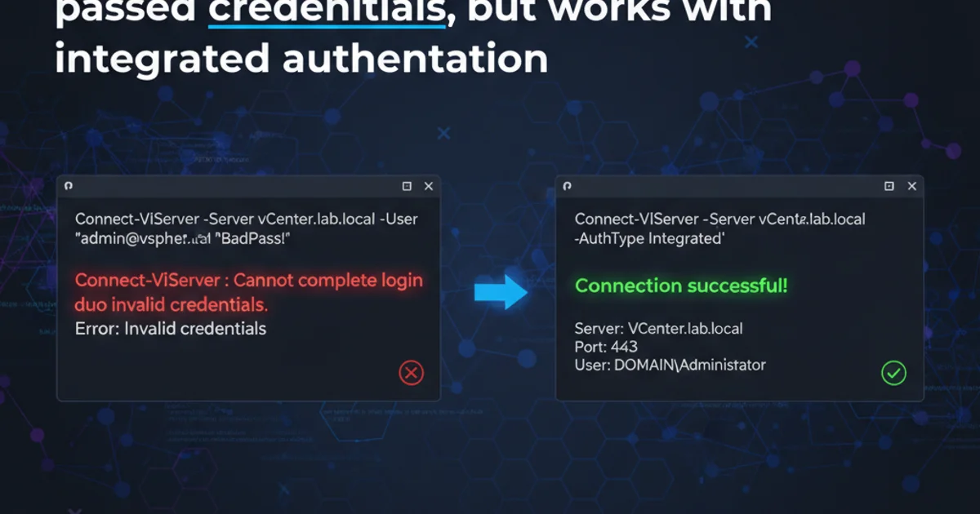Close the left error terminal window

[429, 187]
